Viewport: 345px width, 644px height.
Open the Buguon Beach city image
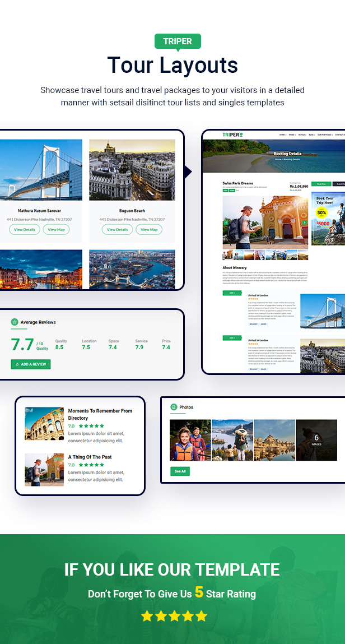(132, 170)
